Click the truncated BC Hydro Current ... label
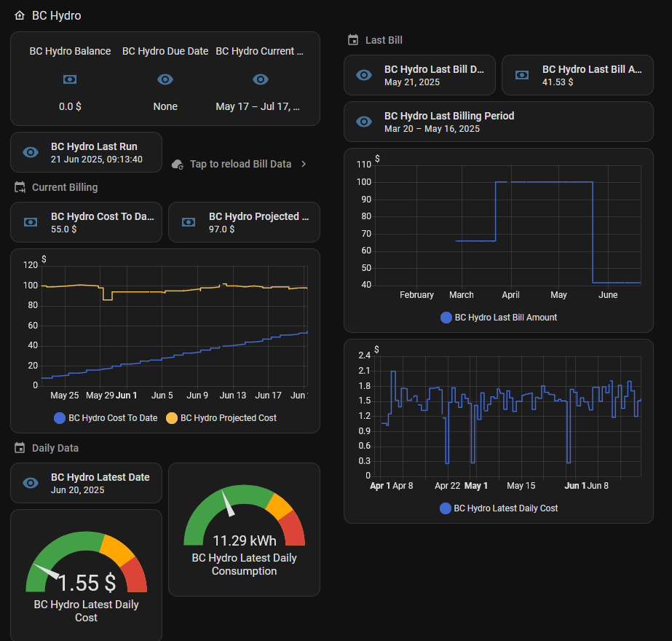 (260, 52)
